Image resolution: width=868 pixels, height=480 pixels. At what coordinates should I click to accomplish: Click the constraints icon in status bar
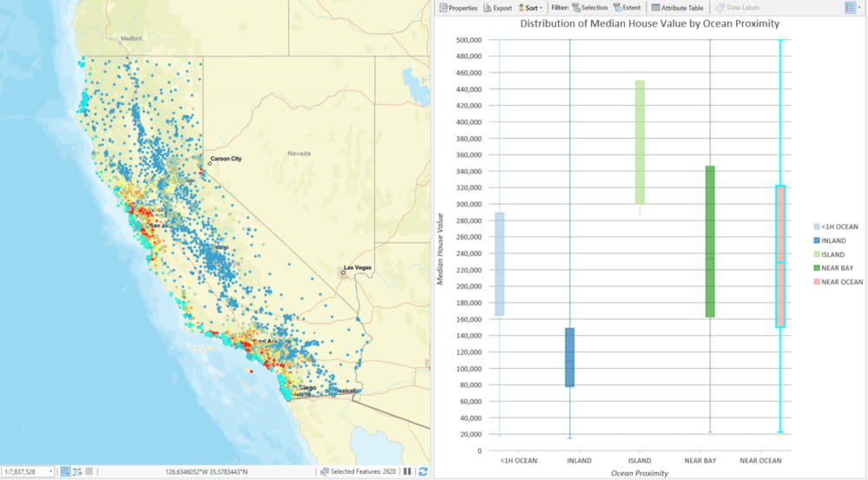[x=77, y=471]
